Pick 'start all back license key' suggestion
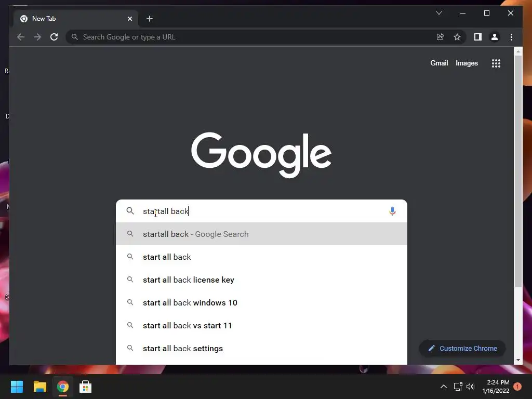Screen dimensions: 532x399 coord(261,280)
